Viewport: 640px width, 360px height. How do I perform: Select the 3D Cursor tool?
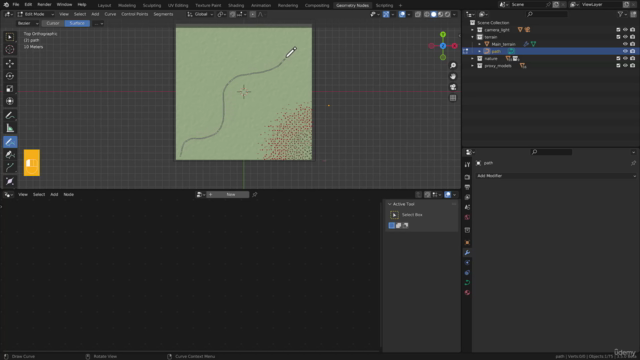(10, 50)
